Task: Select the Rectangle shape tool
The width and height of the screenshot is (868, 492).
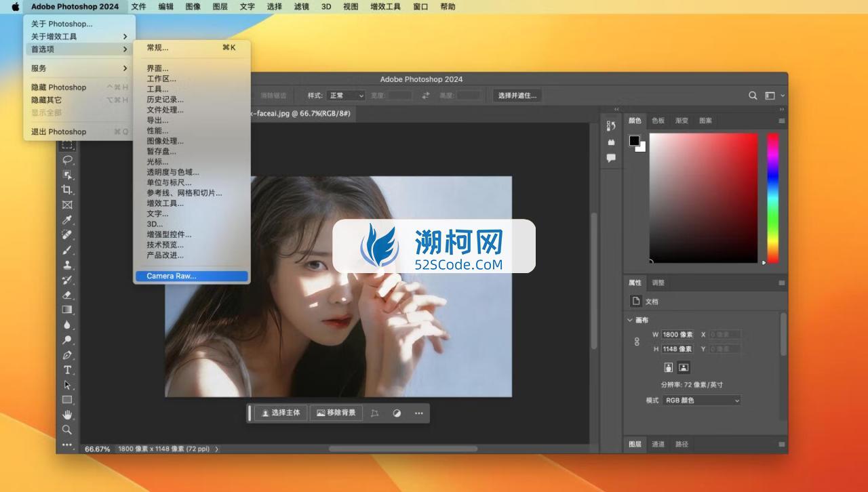Action: [x=67, y=399]
